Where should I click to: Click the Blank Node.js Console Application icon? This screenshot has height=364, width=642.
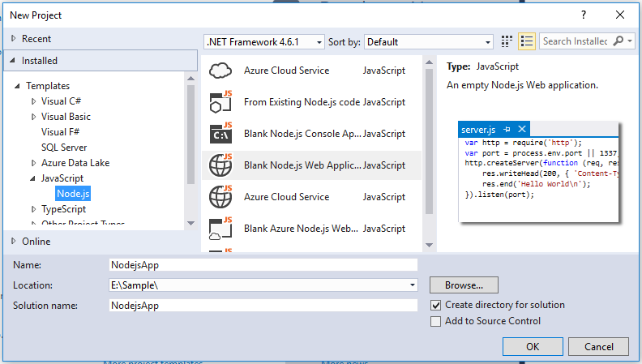pyautogui.click(x=220, y=134)
